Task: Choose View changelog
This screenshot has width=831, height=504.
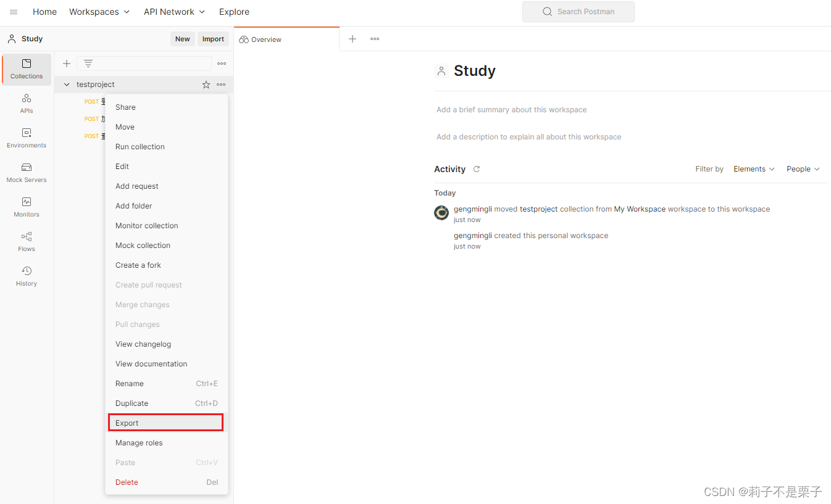Action: (167, 344)
